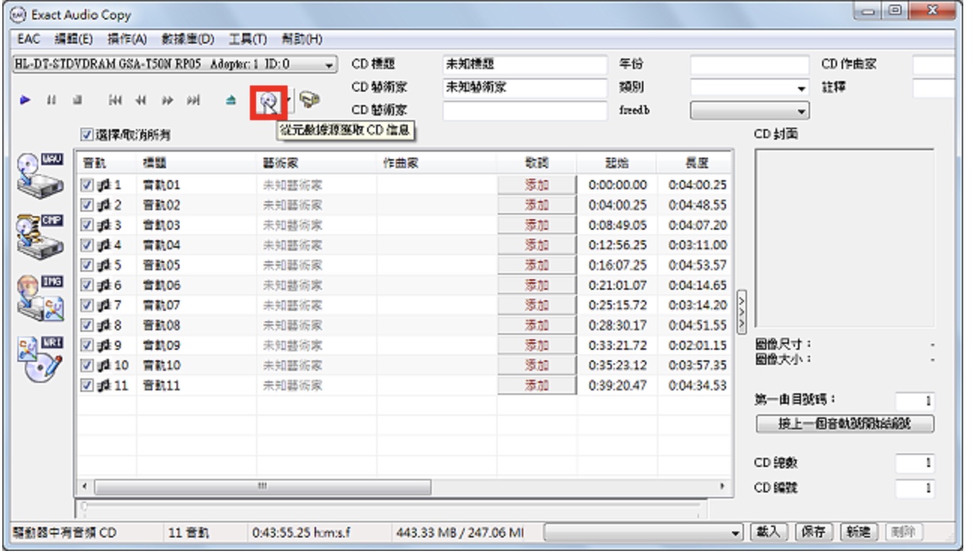Click the first track number field
The height and width of the screenshot is (560, 973).
[914, 400]
